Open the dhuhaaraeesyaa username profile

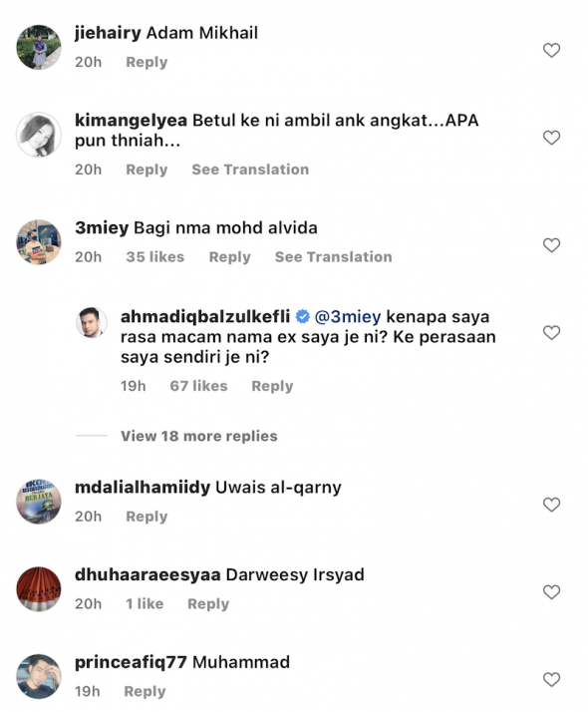147,574
